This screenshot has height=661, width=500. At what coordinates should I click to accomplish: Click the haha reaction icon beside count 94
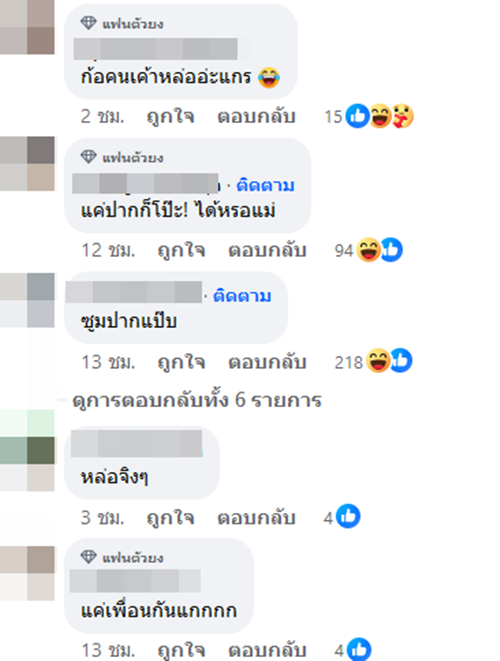pyautogui.click(x=368, y=250)
